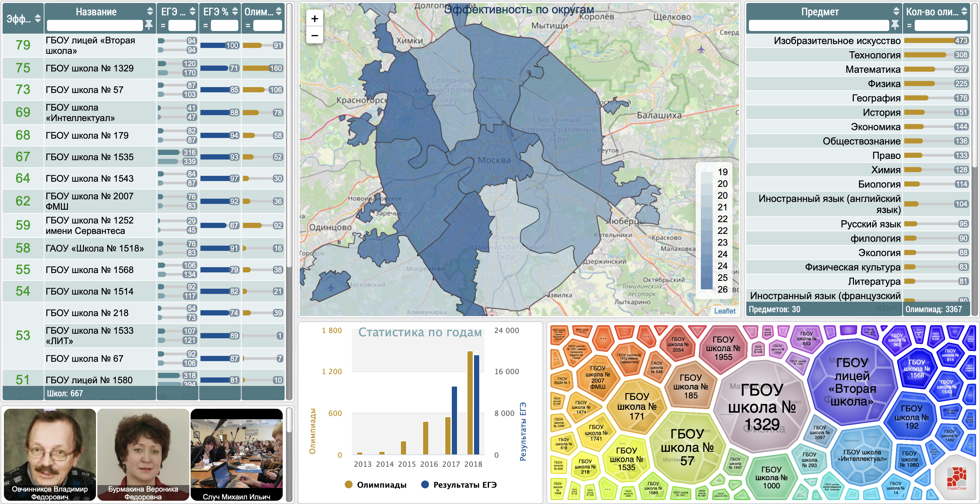Click the FoamTree logo icon
Image resolution: width=980 pixels, height=504 pixels.
pyautogui.click(x=956, y=479)
